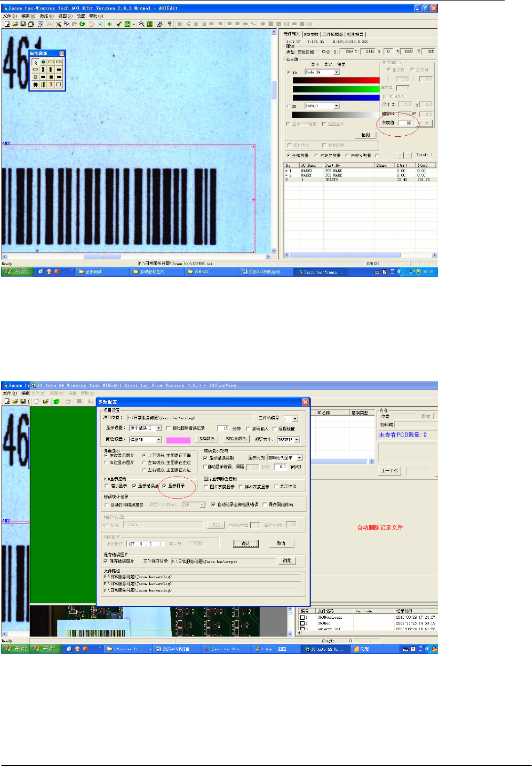Click Open file icon in AOIEdit toolbar
The image size is (532, 766).
(x=15, y=24)
